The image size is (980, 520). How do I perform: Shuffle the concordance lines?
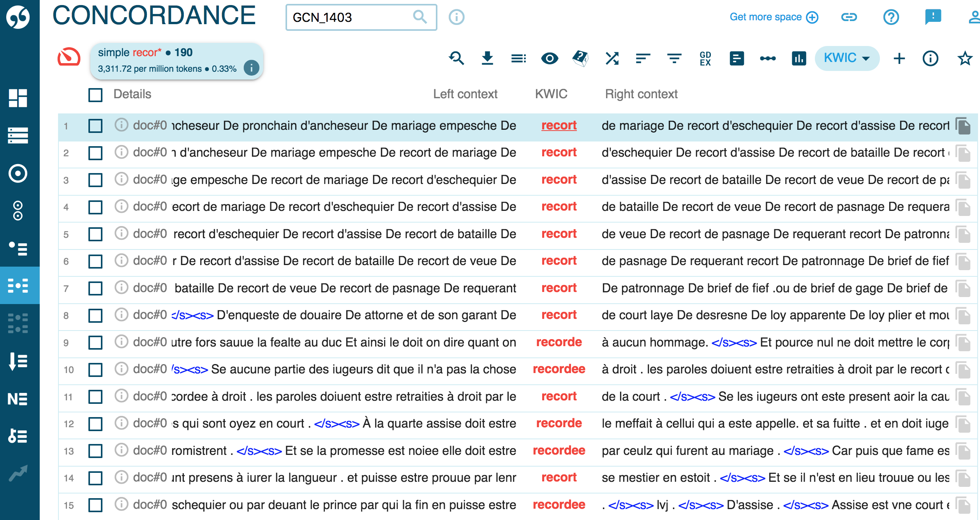[612, 58]
